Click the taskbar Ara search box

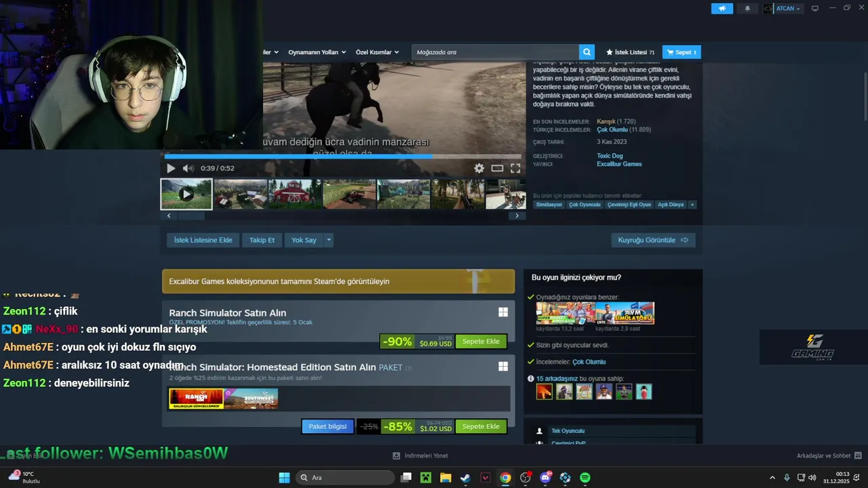pyautogui.click(x=345, y=478)
